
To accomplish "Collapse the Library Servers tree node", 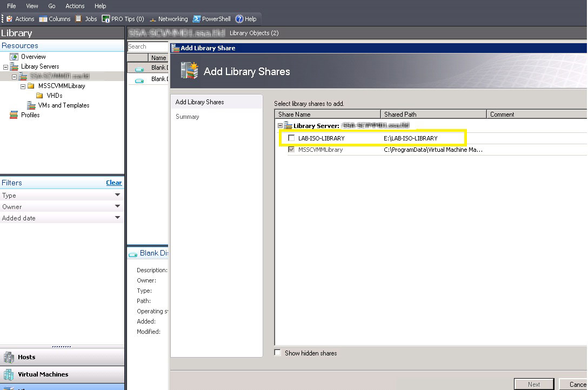I will (5, 67).
